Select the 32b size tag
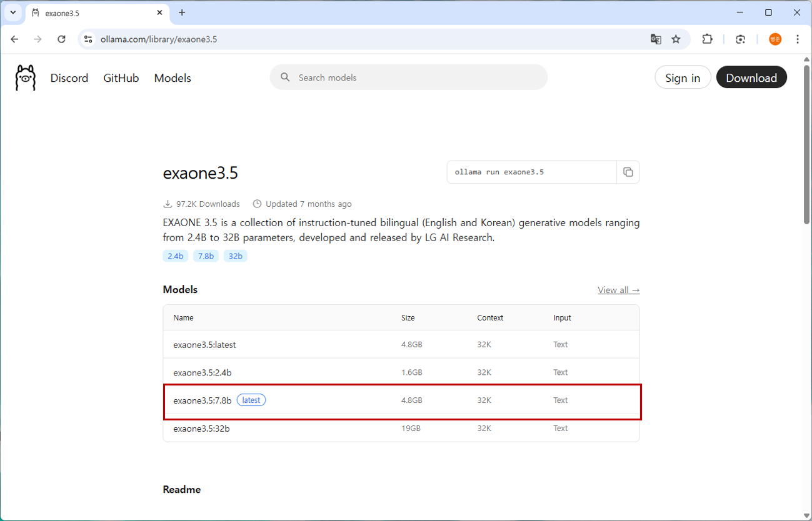 [235, 256]
